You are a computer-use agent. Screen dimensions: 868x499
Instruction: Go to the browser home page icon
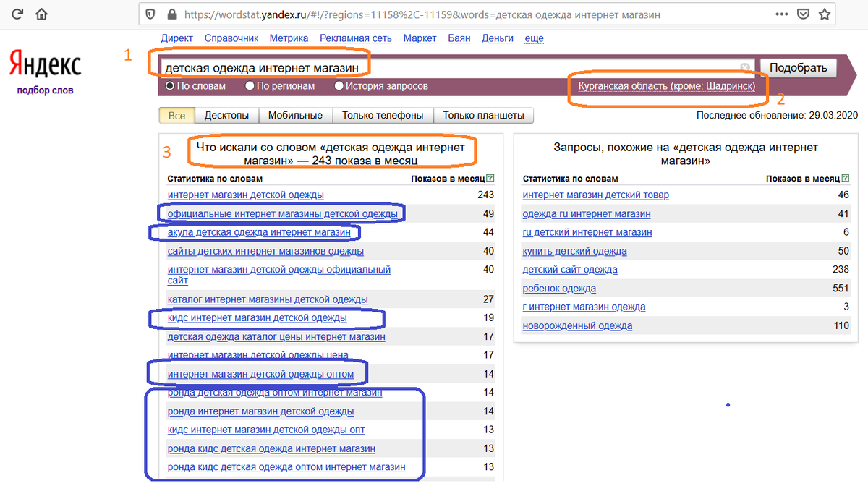coord(42,14)
